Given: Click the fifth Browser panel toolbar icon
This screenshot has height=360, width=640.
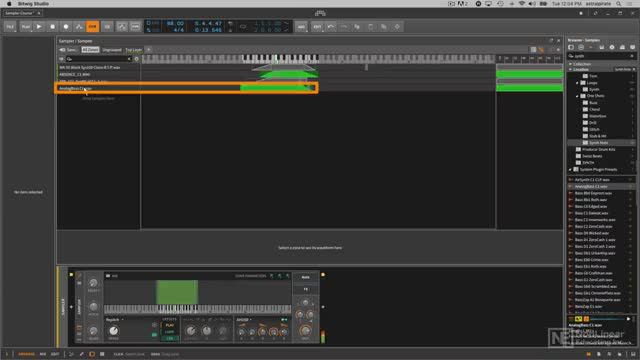Looking at the screenshot, I should 612,47.
